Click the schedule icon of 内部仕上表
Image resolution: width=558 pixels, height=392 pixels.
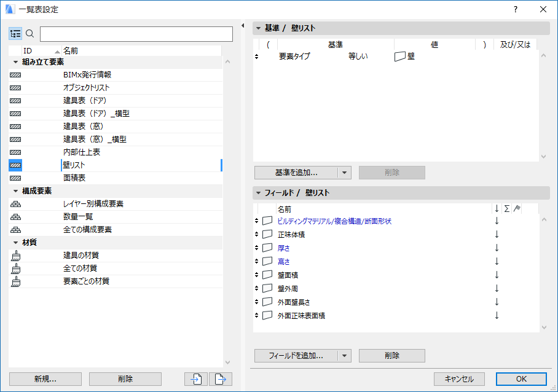pyautogui.click(x=15, y=152)
